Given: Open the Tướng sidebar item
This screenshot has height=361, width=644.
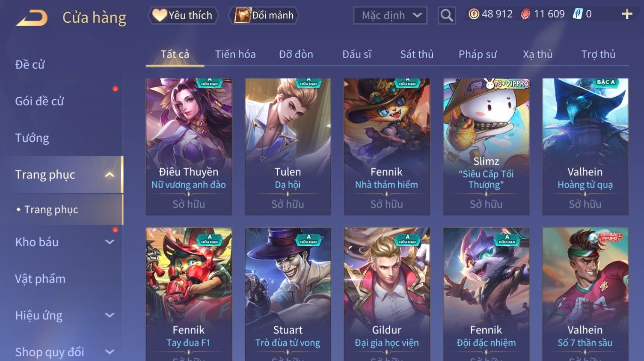Looking at the screenshot, I should pyautogui.click(x=32, y=138).
